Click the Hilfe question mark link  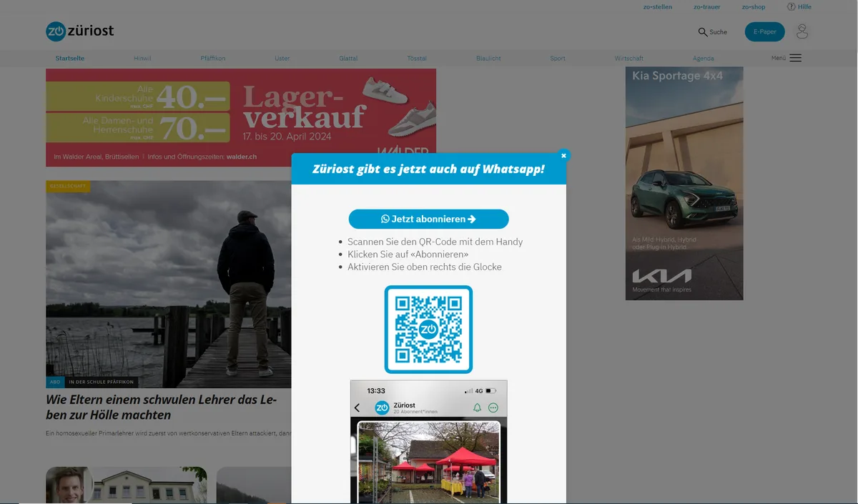pyautogui.click(x=799, y=7)
